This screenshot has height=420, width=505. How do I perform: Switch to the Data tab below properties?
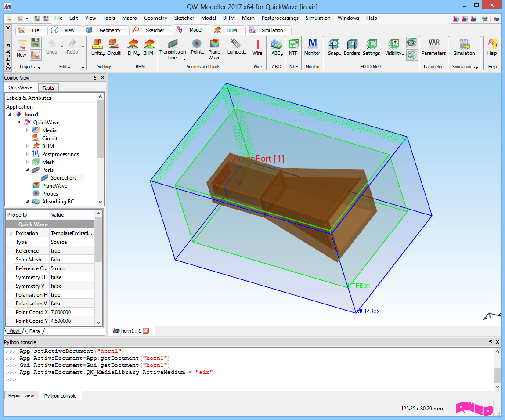(34, 331)
